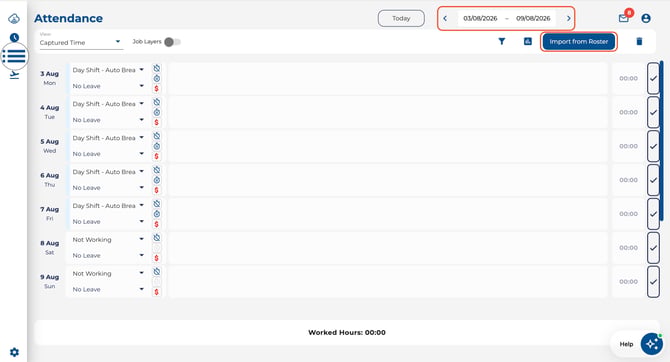The width and height of the screenshot is (670, 362).
Task: Open the No Leave dropdown for 5 Aug
Action: [108, 154]
